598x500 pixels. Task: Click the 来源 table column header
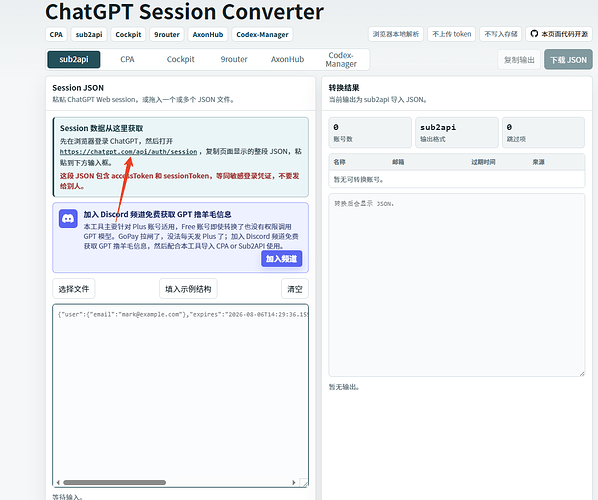click(x=539, y=162)
